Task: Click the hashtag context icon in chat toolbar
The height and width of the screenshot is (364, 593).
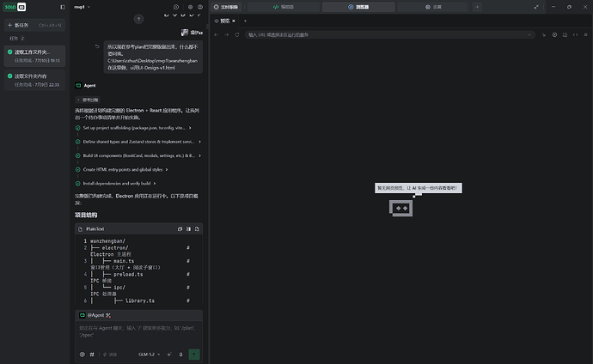Action: pos(91,355)
